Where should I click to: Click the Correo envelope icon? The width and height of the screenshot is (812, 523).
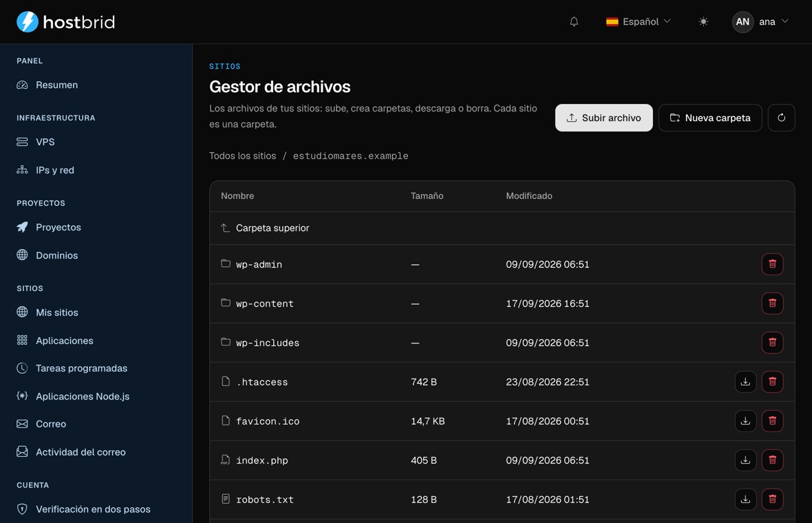(22, 424)
